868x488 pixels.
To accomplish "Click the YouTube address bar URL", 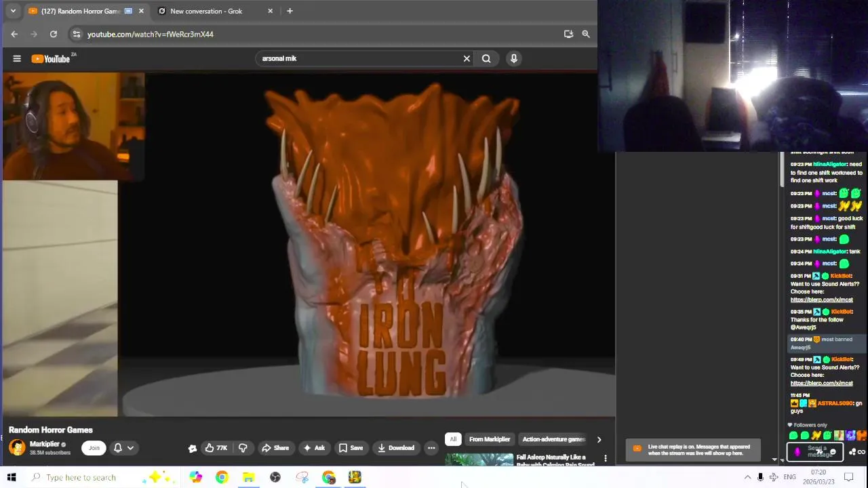I will (150, 34).
